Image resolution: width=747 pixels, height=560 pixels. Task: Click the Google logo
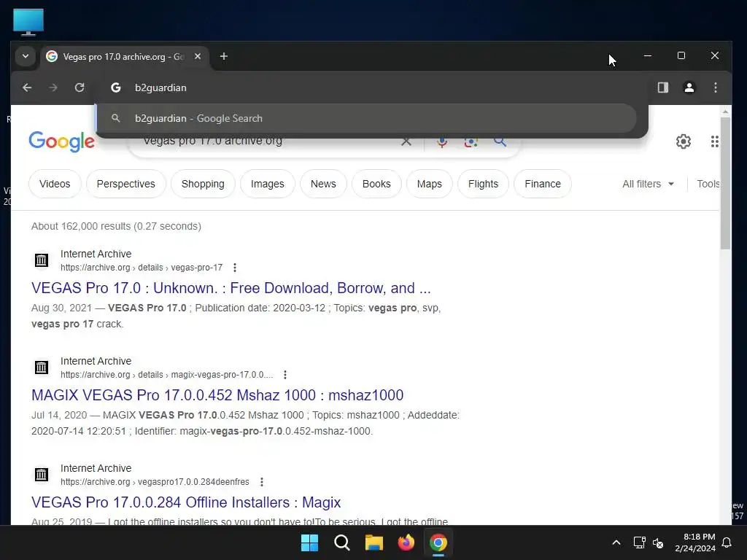pos(62,141)
